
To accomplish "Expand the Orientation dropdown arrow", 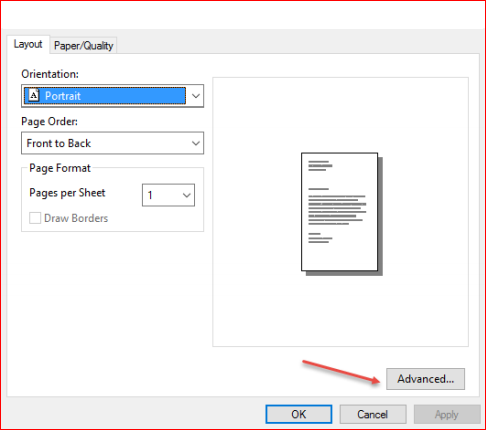I will click(196, 96).
